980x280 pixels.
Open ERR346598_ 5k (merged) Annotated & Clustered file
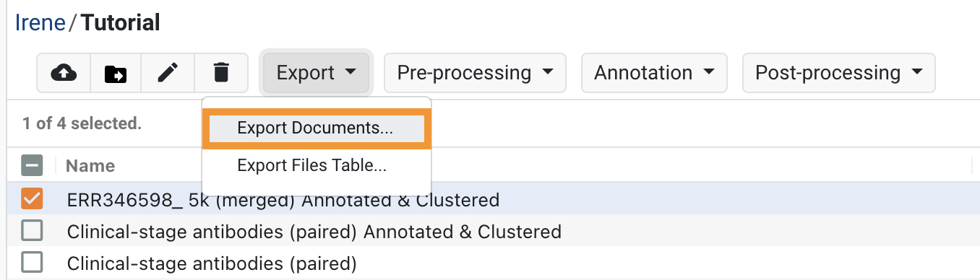click(x=283, y=199)
